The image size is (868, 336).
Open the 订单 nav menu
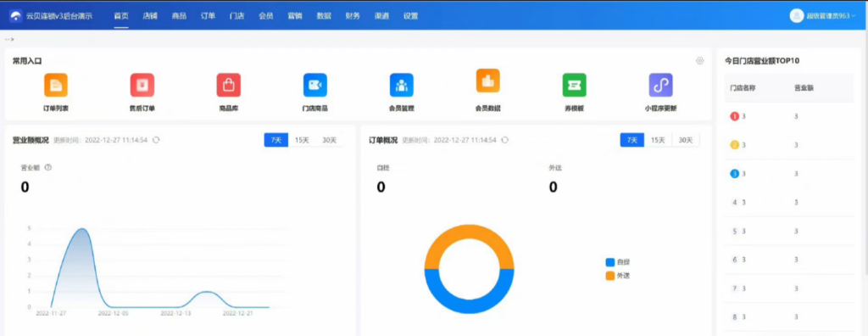click(x=208, y=16)
